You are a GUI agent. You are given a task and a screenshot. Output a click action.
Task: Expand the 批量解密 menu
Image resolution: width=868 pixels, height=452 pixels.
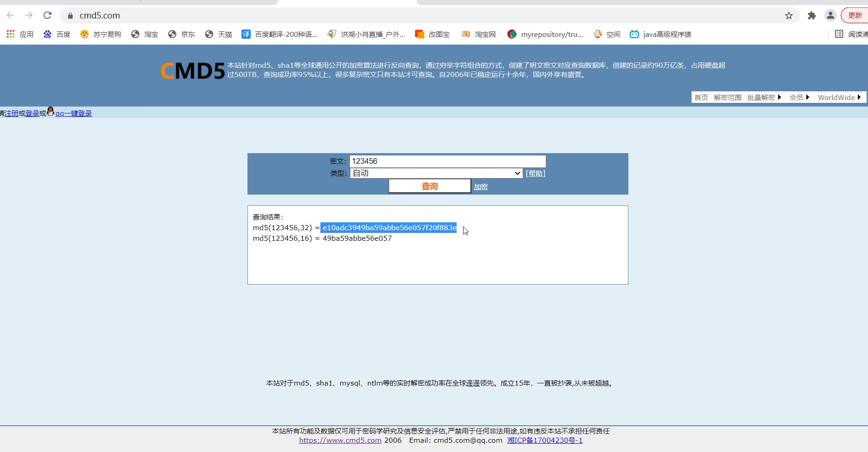[764, 97]
